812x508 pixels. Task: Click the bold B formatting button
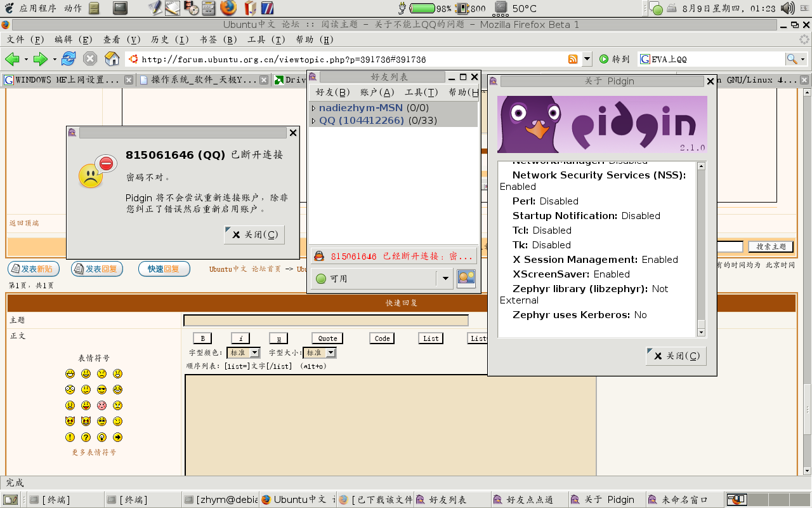(x=202, y=338)
